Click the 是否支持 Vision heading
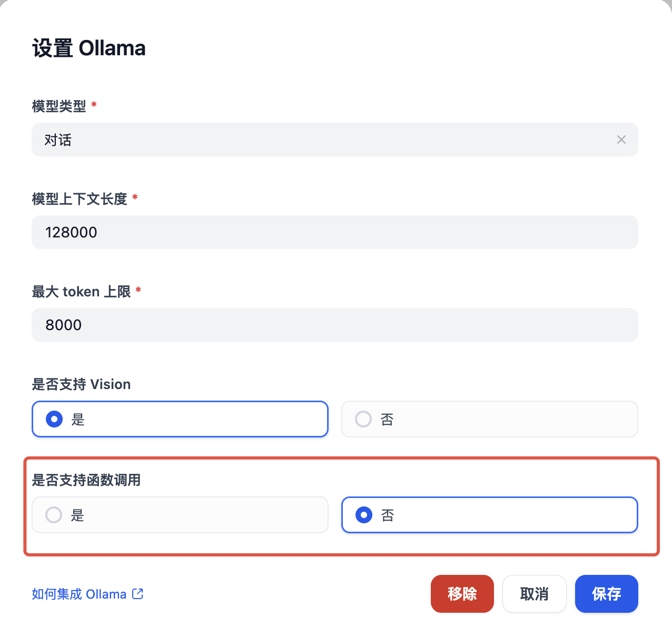Screen dimensions: 672x637 [x=81, y=384]
